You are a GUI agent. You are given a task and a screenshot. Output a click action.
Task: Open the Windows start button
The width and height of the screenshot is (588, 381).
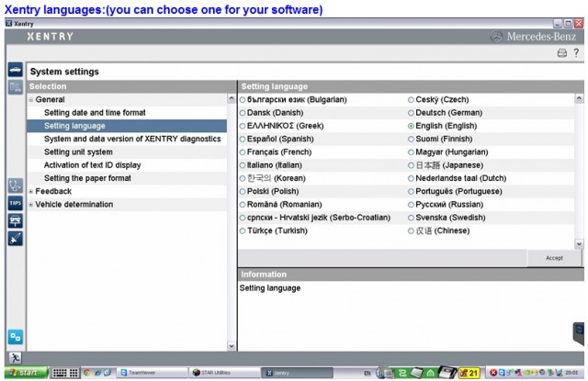(27, 373)
